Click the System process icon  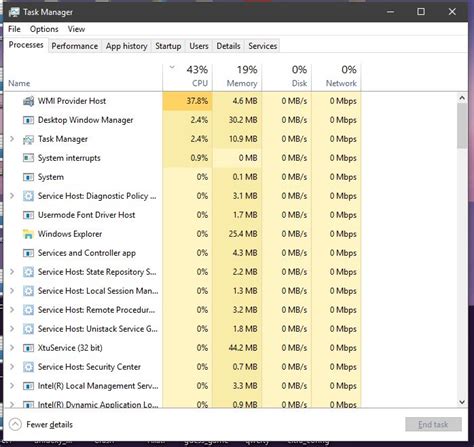(x=28, y=177)
